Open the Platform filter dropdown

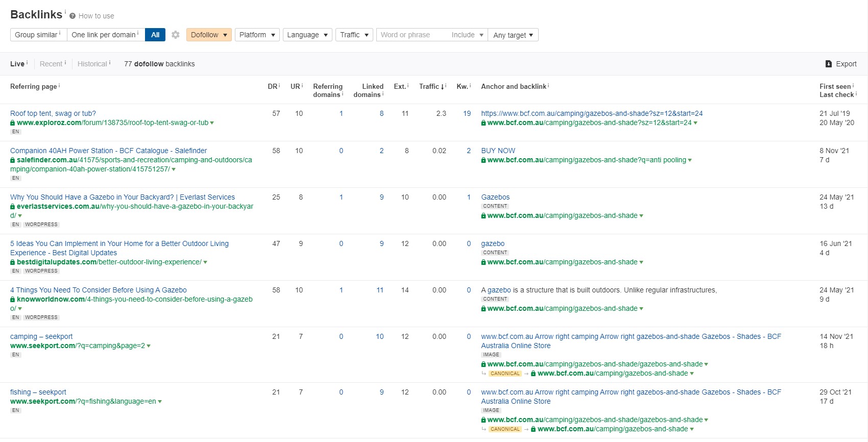coord(257,35)
